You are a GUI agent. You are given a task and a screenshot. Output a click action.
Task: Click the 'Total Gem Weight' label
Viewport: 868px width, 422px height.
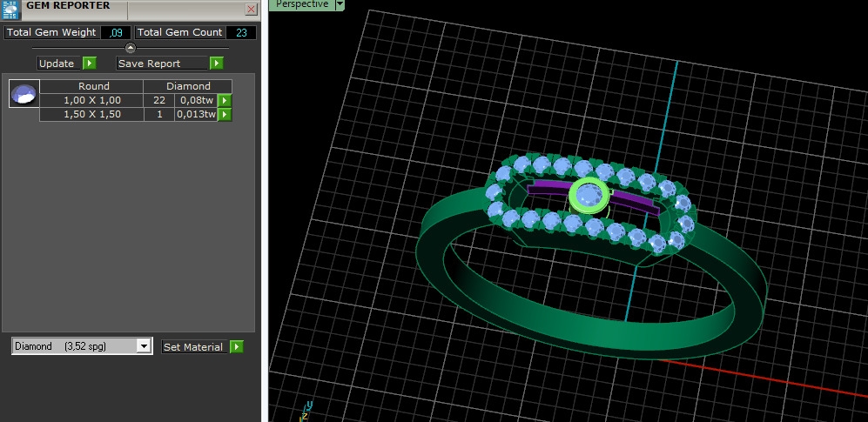pyautogui.click(x=50, y=33)
